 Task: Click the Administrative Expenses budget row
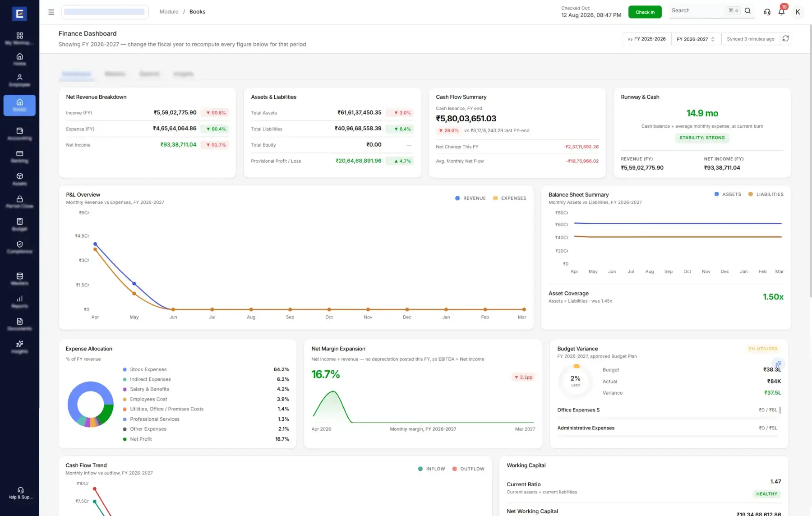tap(667, 429)
